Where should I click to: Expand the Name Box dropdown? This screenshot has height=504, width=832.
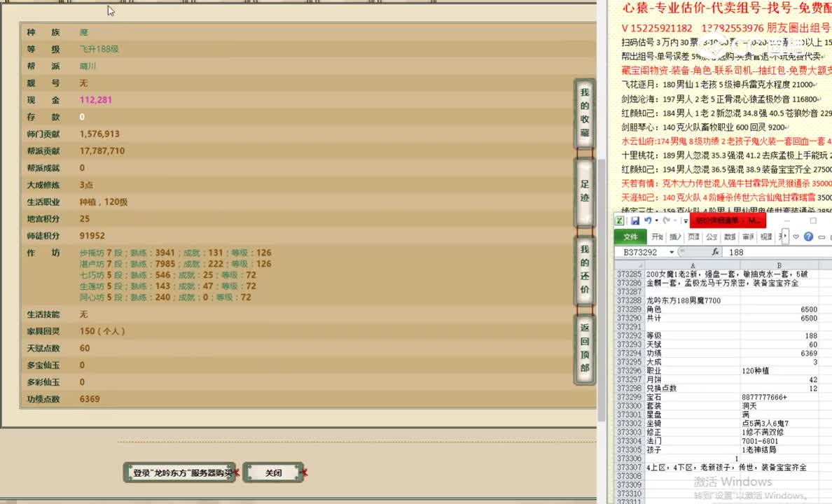(671, 252)
